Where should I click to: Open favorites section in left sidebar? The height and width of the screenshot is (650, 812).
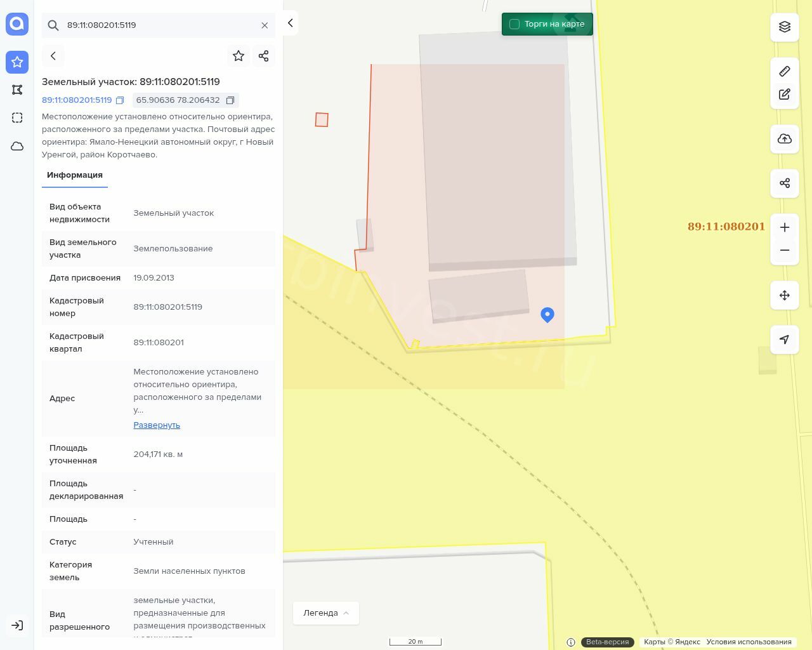17,62
